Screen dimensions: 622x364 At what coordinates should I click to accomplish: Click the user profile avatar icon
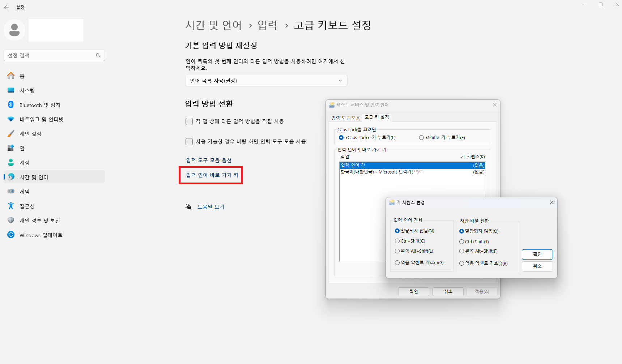[x=14, y=30]
